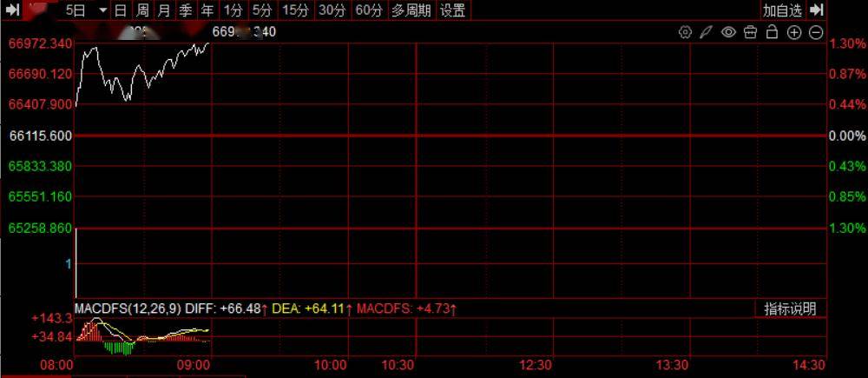Image resolution: width=868 pixels, height=378 pixels.
Task: Click the 13:30 time axis label
Action: 672,365
